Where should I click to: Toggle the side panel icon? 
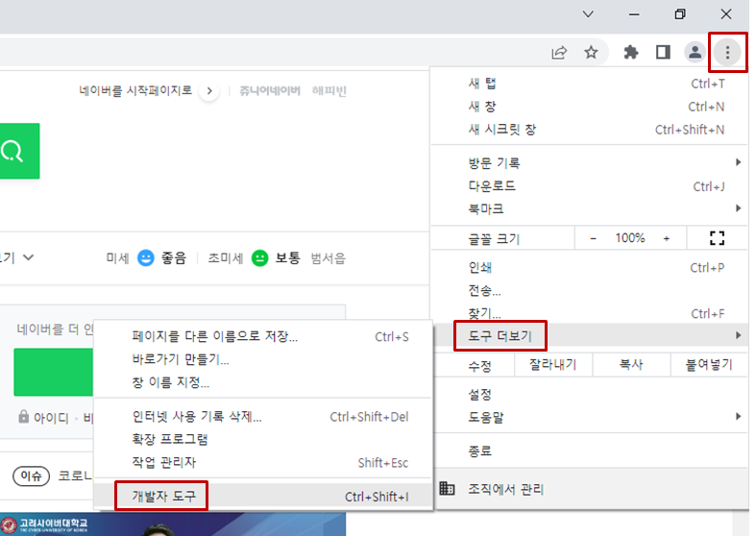click(663, 52)
